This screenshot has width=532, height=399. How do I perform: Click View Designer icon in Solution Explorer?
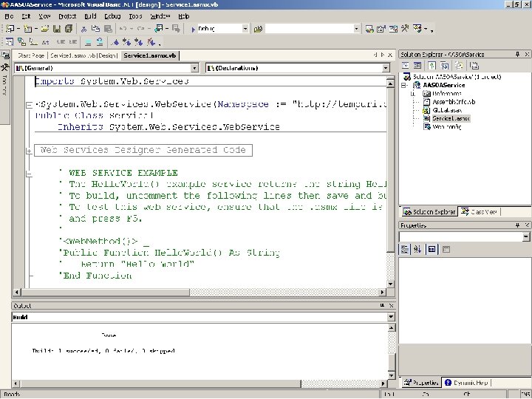417,65
